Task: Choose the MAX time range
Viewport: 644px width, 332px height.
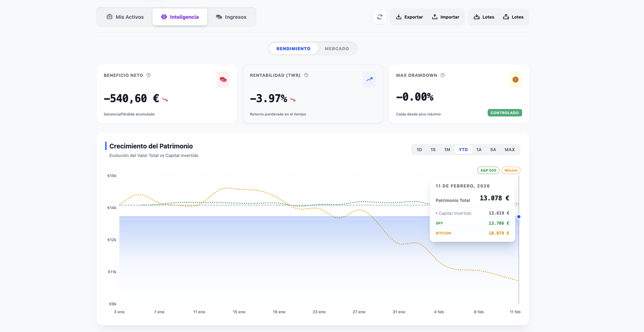Action: (x=510, y=149)
